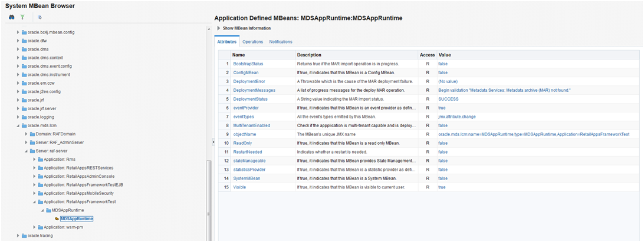Open the ReadOnly attribute link
The width and height of the screenshot is (644, 242).
coord(242,143)
